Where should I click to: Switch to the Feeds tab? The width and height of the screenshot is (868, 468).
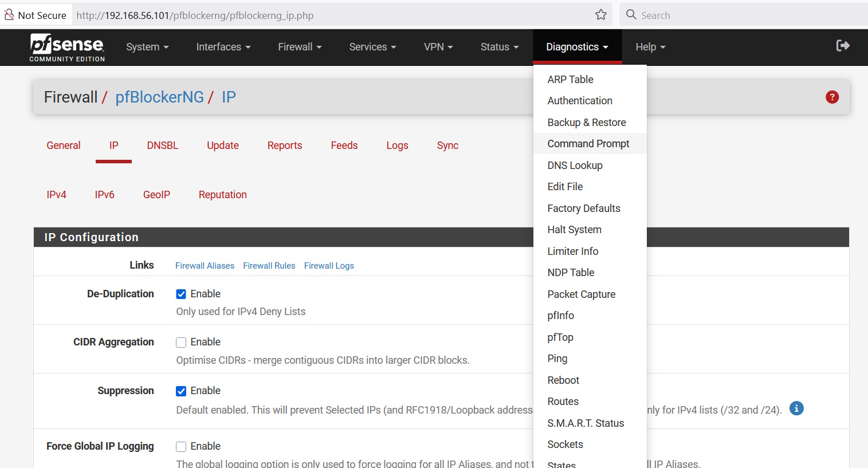tap(344, 145)
